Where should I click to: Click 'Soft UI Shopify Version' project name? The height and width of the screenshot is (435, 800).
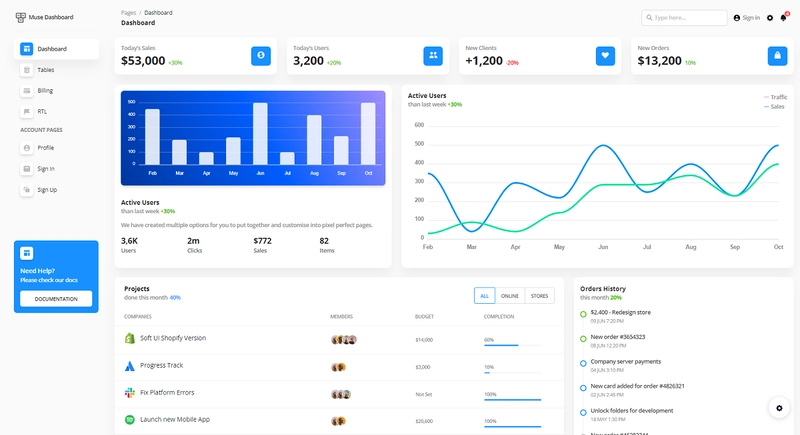coord(173,338)
